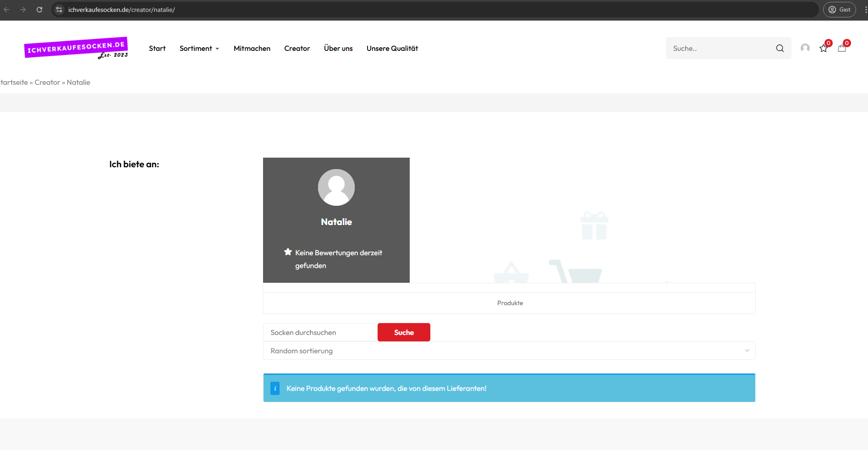
Task: Expand the Sortiment dropdown menu
Action: pos(199,49)
